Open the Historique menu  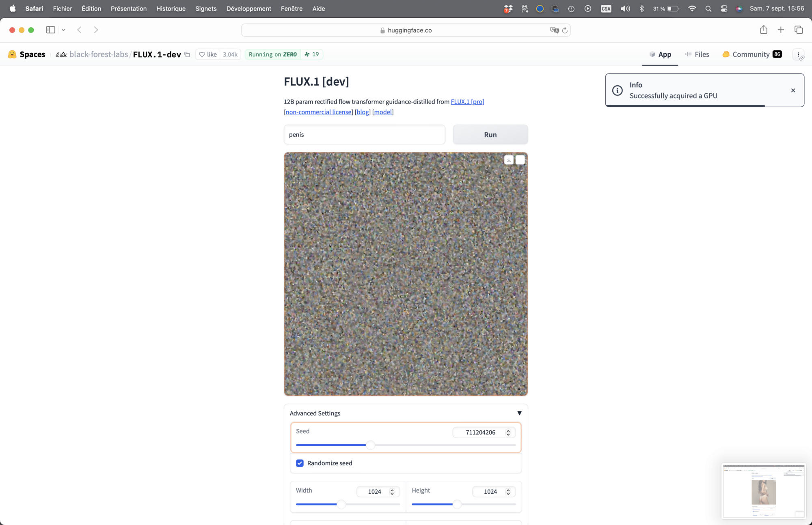(171, 9)
